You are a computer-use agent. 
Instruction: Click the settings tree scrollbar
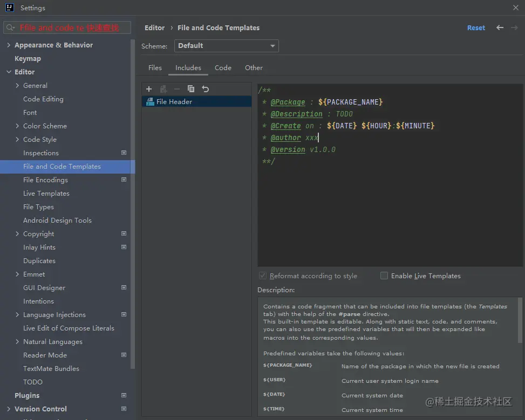tap(133, 204)
